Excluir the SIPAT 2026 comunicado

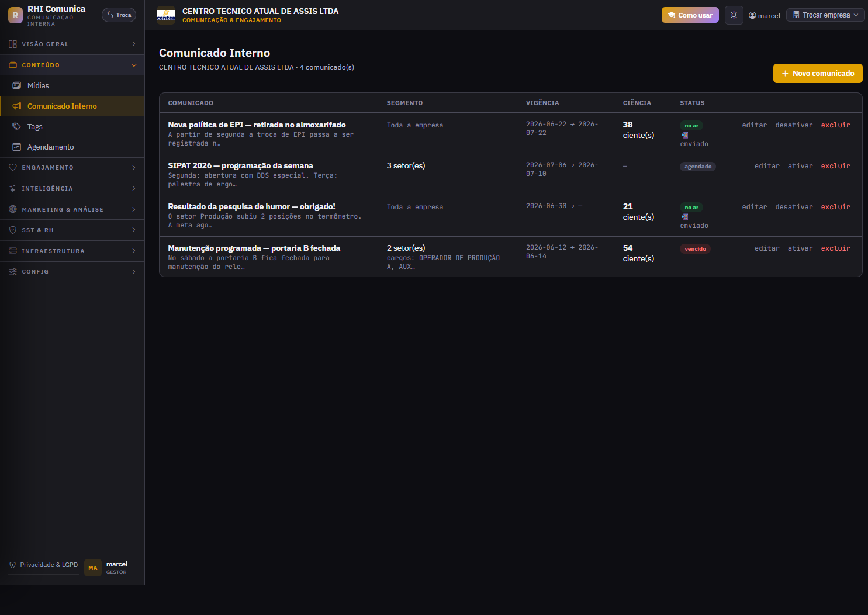coord(835,166)
